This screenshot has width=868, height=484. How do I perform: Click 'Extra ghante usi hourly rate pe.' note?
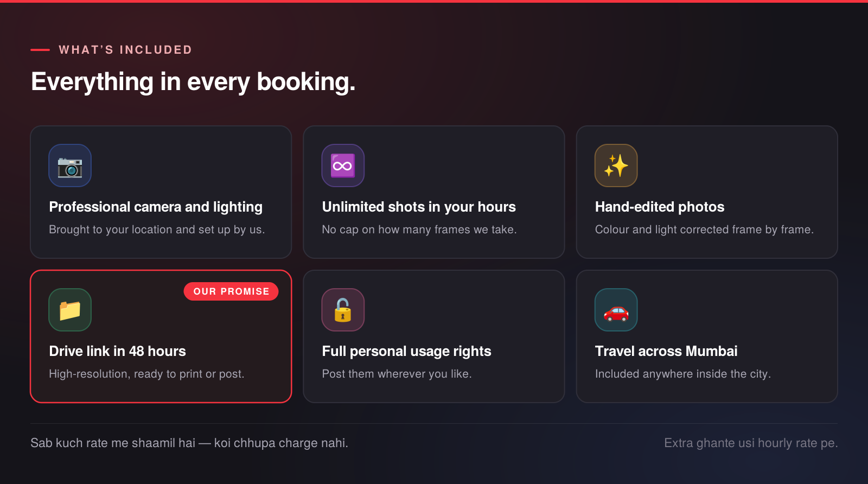pyautogui.click(x=751, y=443)
